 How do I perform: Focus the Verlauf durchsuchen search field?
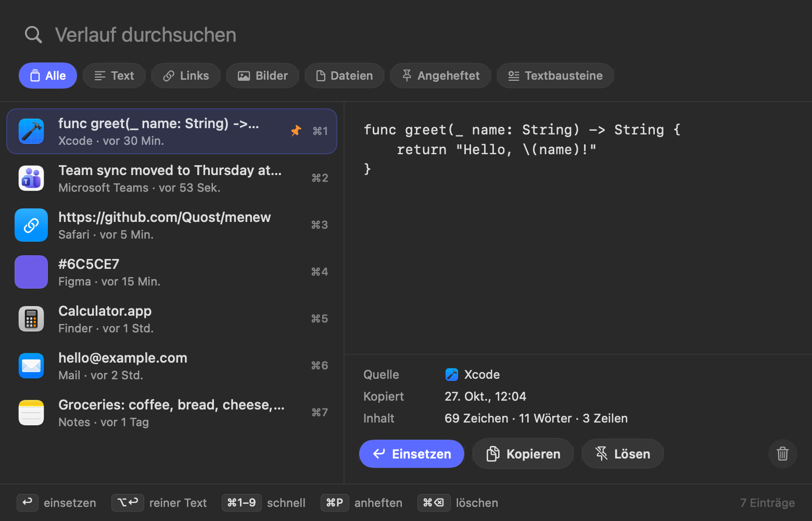click(x=406, y=35)
